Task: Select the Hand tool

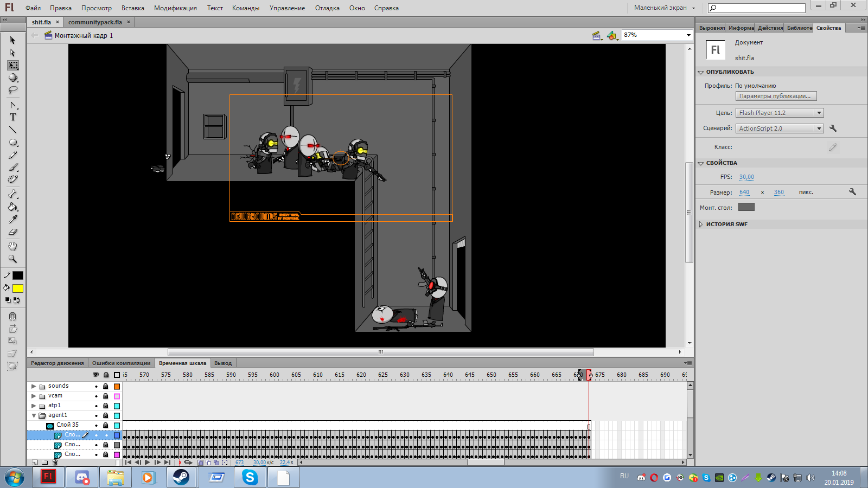Action: pos(12,246)
